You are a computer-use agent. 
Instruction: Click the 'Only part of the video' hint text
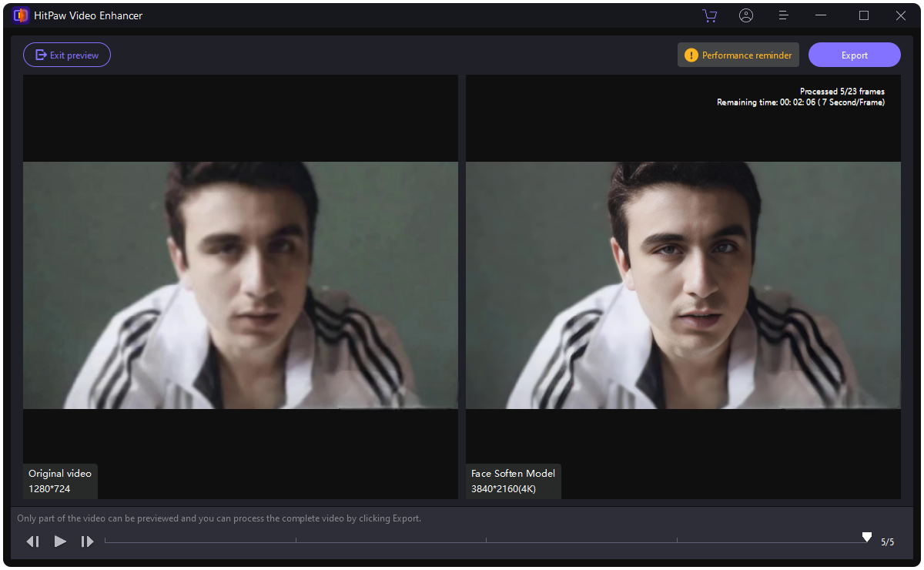(219, 518)
